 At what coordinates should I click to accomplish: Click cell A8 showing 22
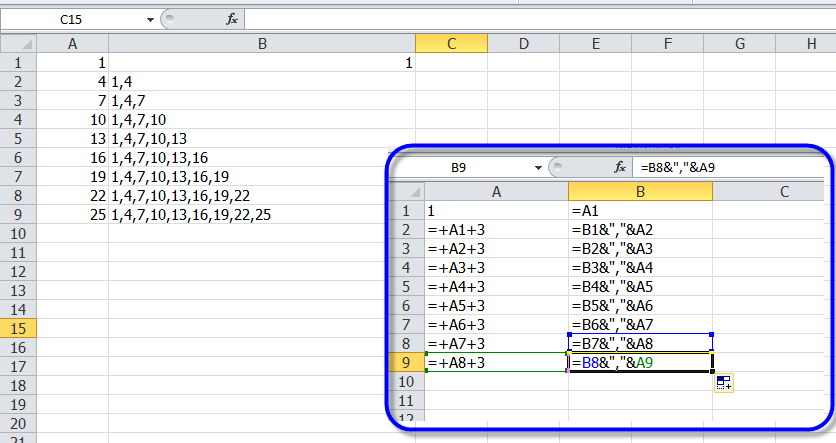pos(73,196)
